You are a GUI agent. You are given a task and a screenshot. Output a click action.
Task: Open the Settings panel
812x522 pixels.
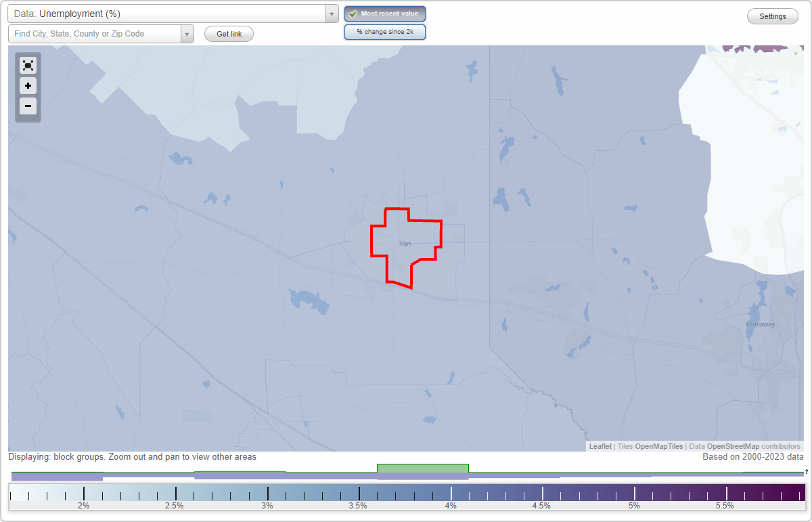[772, 16]
